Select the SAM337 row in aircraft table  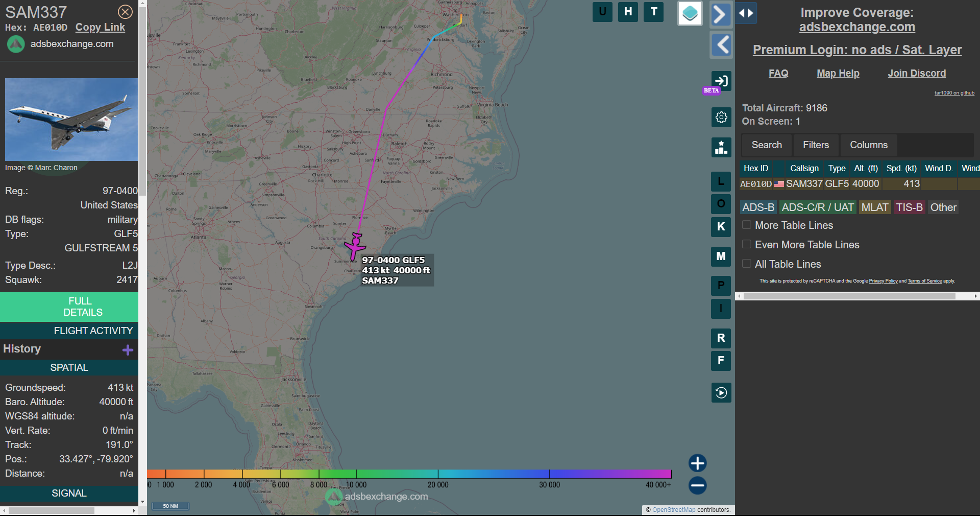tap(860, 184)
